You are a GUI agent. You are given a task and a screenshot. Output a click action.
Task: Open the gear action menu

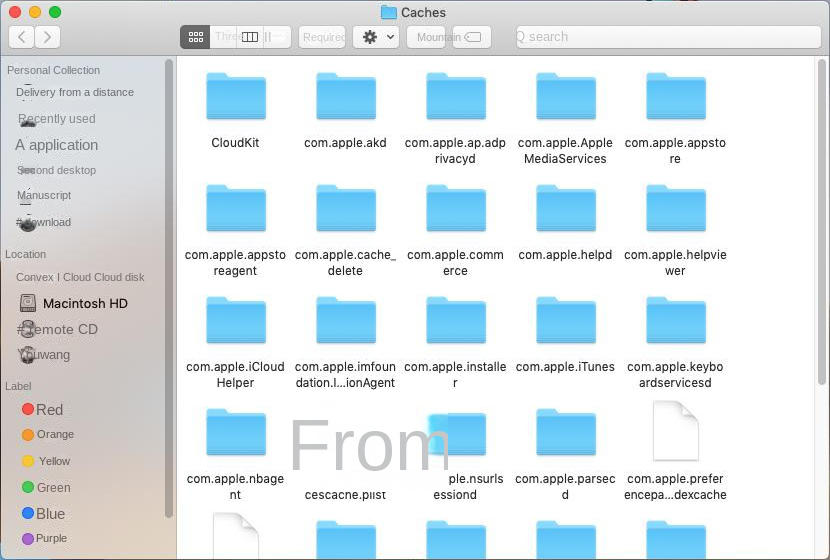pos(376,37)
